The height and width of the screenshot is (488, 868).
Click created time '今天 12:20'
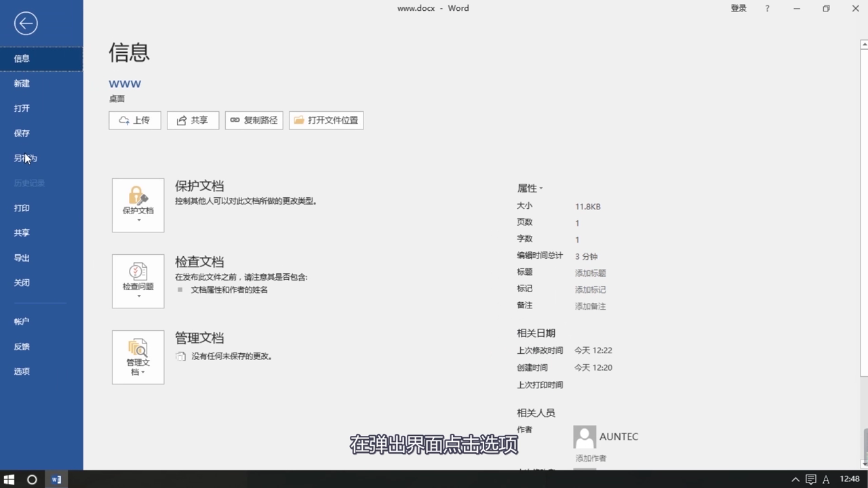tap(593, 367)
